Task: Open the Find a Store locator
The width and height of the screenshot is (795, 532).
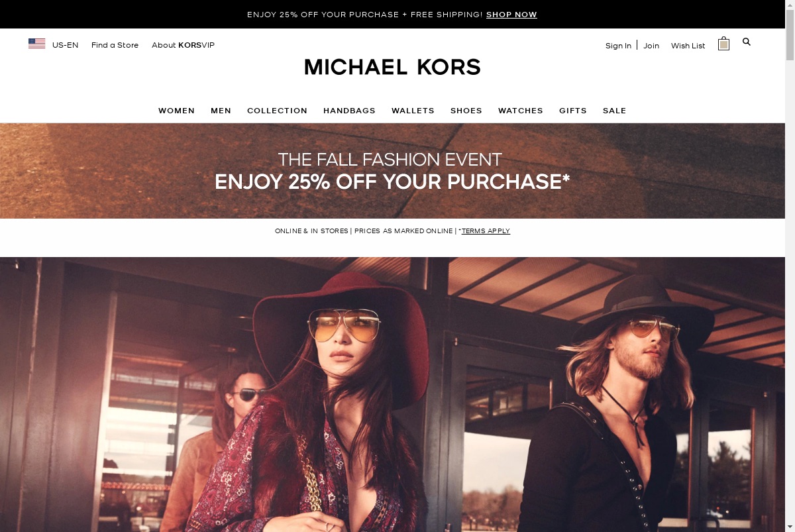Action: (x=115, y=45)
